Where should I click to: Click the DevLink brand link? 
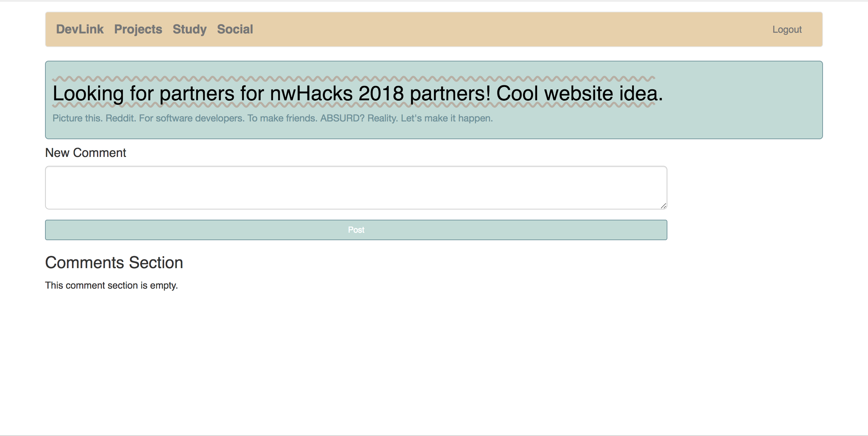(x=80, y=29)
